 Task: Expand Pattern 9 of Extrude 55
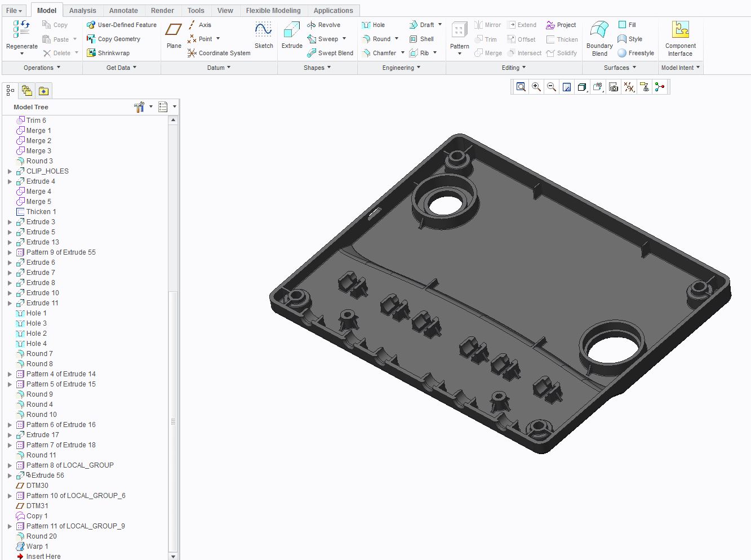tap(10, 252)
